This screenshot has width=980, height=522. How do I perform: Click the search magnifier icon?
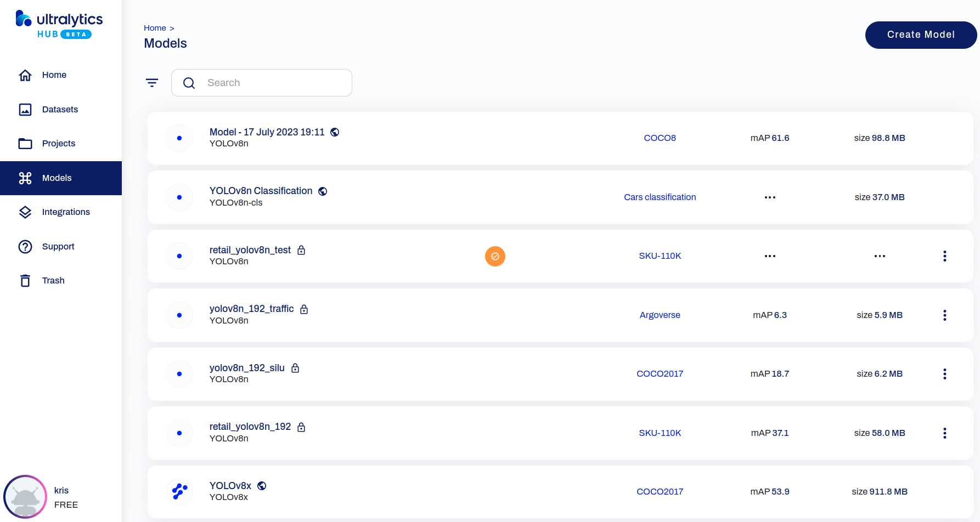coord(189,83)
